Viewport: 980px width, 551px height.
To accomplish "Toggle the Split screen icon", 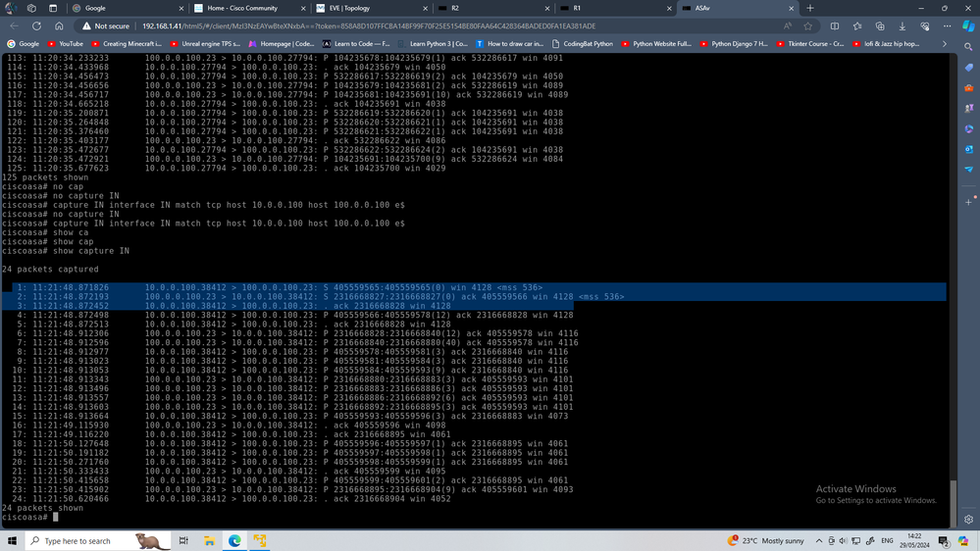I will pyautogui.click(x=835, y=26).
